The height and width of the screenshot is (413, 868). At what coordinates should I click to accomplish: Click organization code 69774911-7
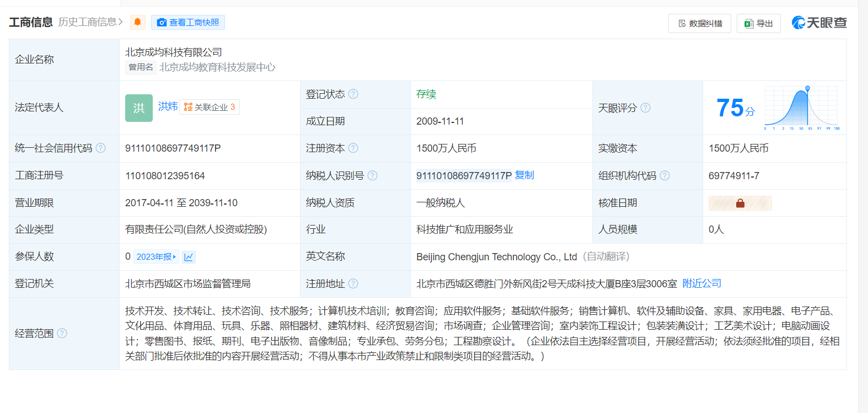[x=734, y=176]
